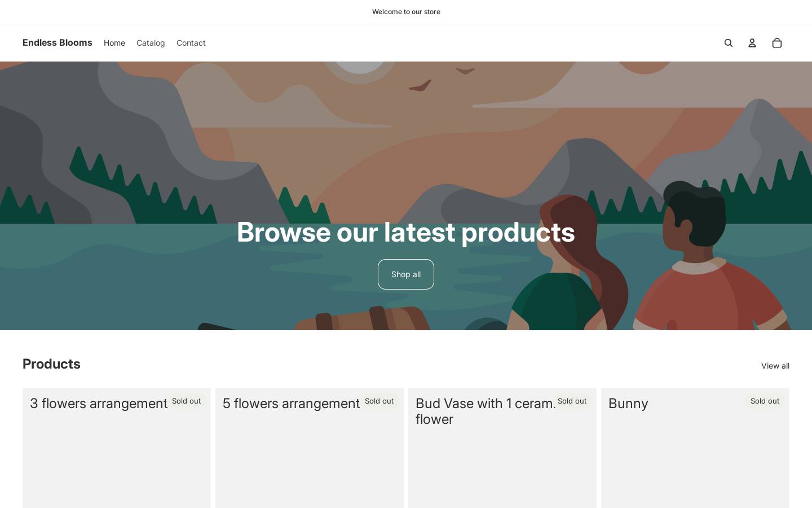The height and width of the screenshot is (508, 812).
Task: Click Sold out badge on 5 flowers arrangement
Action: tap(379, 401)
